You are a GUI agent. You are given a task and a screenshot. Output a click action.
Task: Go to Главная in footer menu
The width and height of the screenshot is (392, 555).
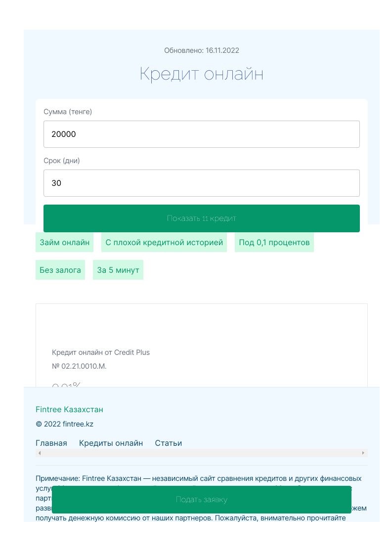[x=51, y=443]
